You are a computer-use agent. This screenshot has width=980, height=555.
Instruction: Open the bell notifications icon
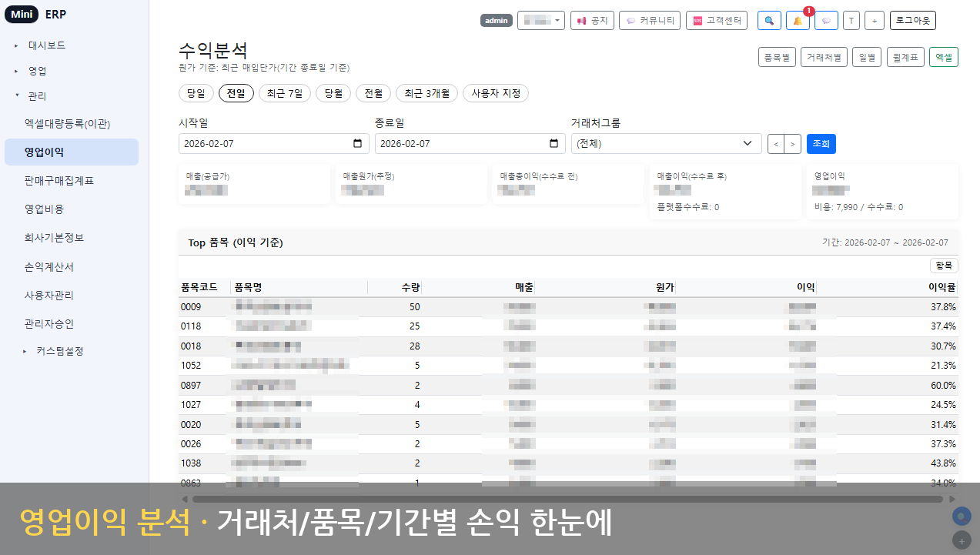[x=798, y=21]
